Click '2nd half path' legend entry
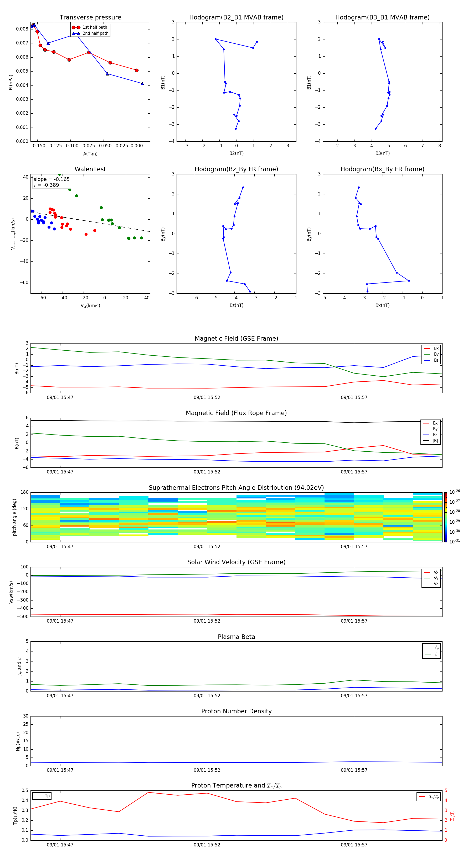Image resolution: width=473 pixels, height=868 pixels. click(x=90, y=33)
